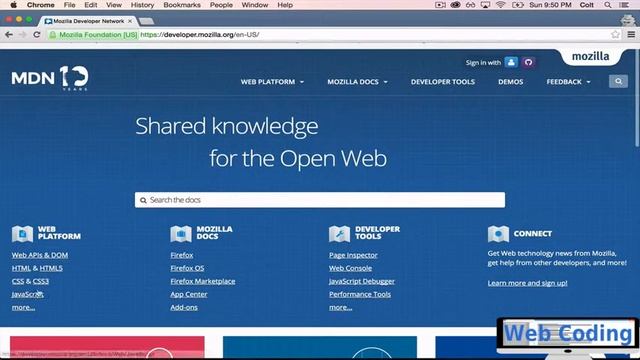Viewport: 640px width, 360px height.
Task: Open the Apple menu
Action: coord(13,5)
